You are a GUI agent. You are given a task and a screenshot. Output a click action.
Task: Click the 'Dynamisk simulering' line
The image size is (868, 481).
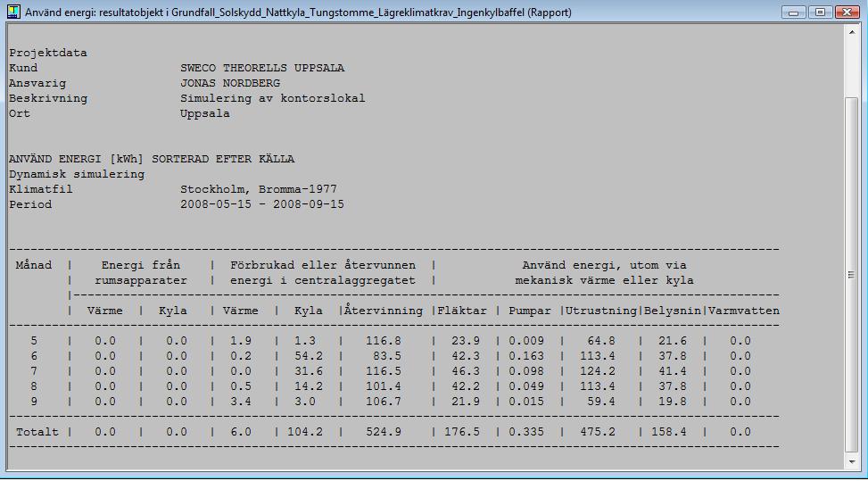click(x=77, y=174)
